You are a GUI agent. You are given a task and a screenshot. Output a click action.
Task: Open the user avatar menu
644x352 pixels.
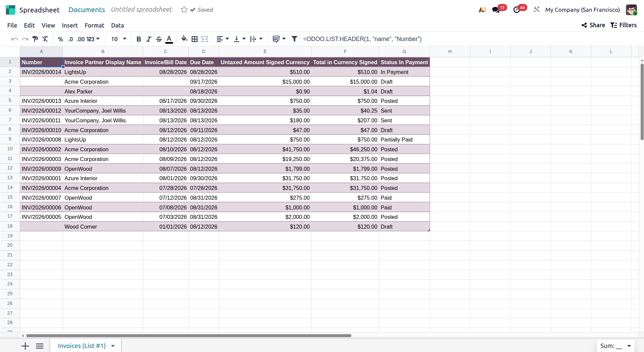click(x=631, y=10)
